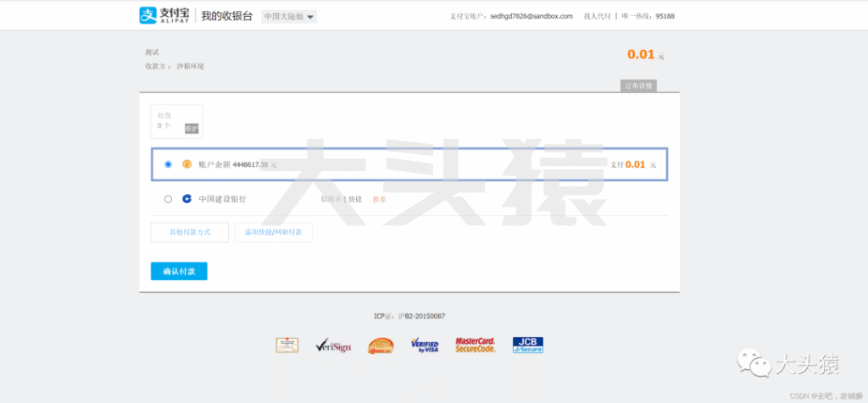The image size is (868, 403).
Task: Click the small button in 红包 box
Action: click(x=192, y=129)
